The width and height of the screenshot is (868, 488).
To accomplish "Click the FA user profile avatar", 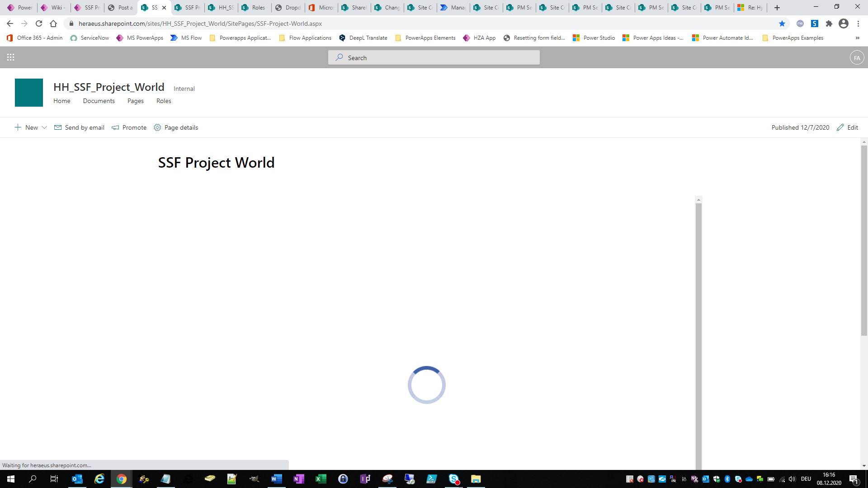I will coord(857,58).
